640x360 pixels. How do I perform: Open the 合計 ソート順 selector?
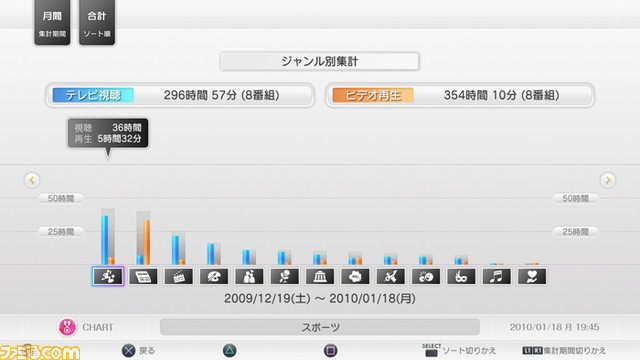pos(97,22)
